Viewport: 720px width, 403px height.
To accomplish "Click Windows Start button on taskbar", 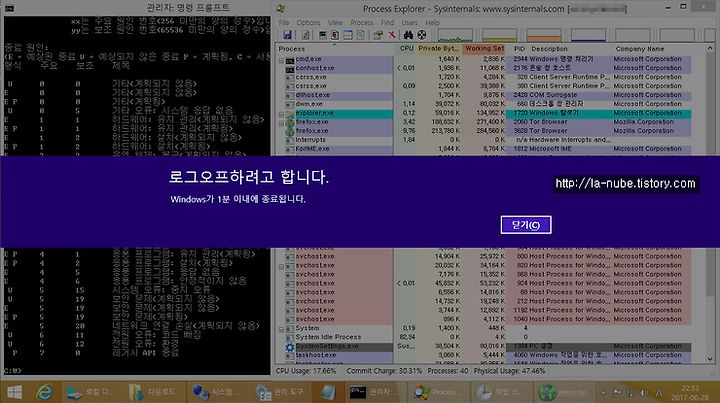I will [15, 392].
